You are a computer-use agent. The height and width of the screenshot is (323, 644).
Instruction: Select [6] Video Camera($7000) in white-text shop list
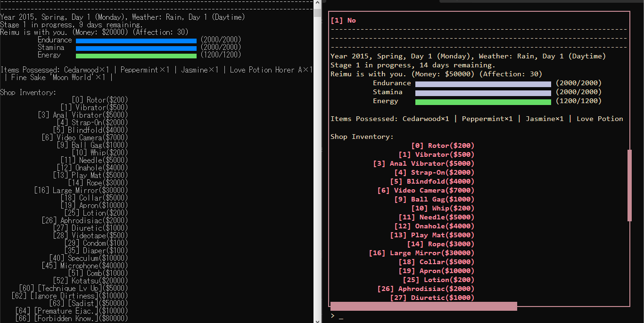85,137
